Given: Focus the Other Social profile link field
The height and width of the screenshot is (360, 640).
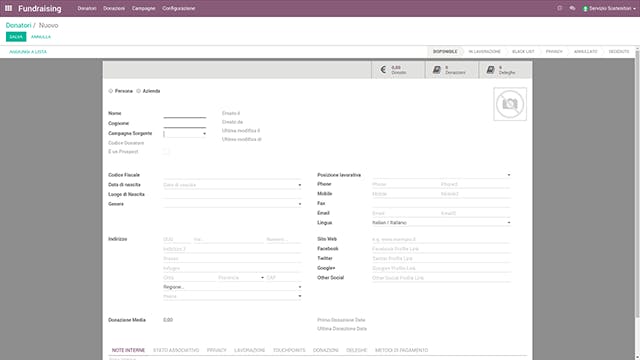Looking at the screenshot, I should click(441, 278).
